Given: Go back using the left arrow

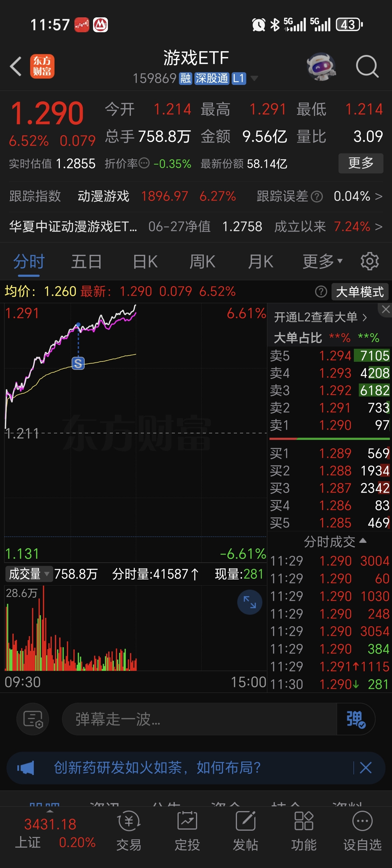Looking at the screenshot, I should click(16, 66).
